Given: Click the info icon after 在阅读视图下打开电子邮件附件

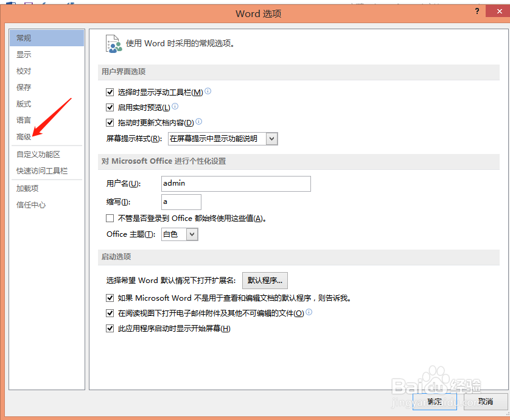Looking at the screenshot, I should 309,312.
